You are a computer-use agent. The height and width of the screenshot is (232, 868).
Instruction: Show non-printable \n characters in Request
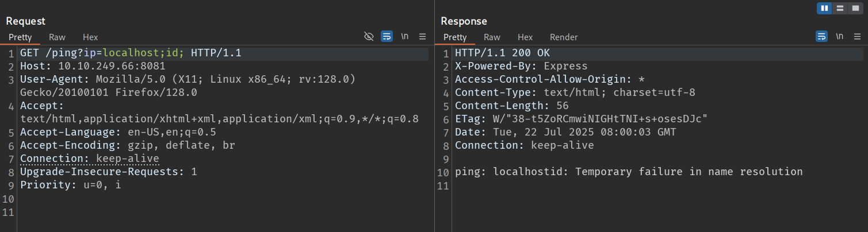pyautogui.click(x=405, y=37)
